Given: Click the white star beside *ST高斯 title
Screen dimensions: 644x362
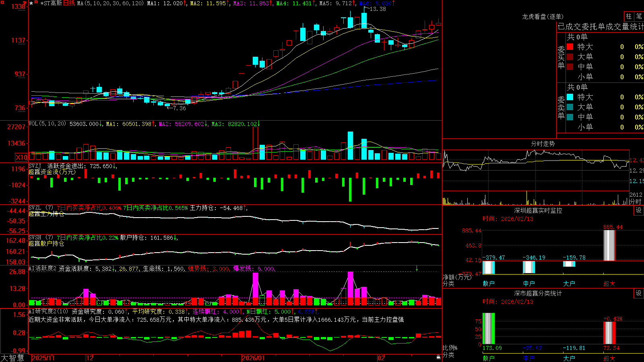Looking at the screenshot, I should 31,3.
